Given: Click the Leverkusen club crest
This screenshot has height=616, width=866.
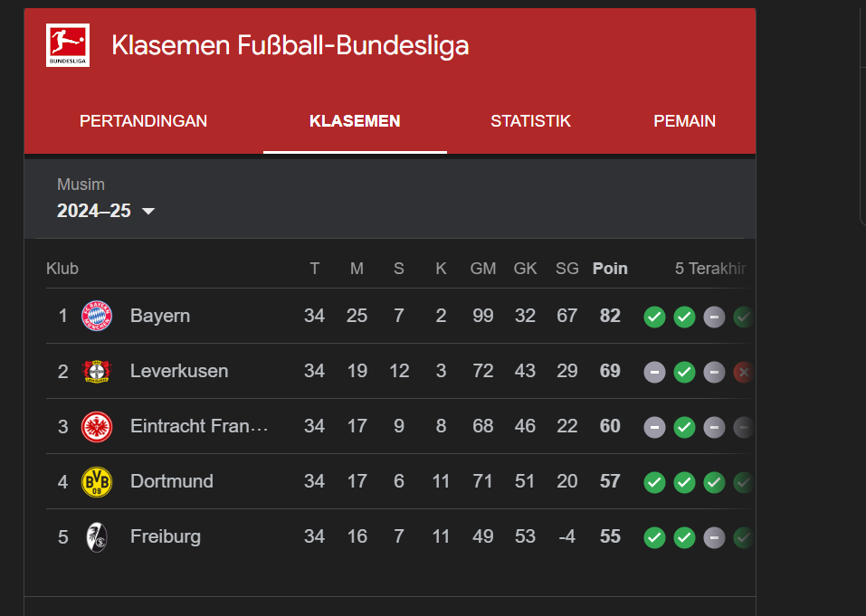Looking at the screenshot, I should point(97,371).
